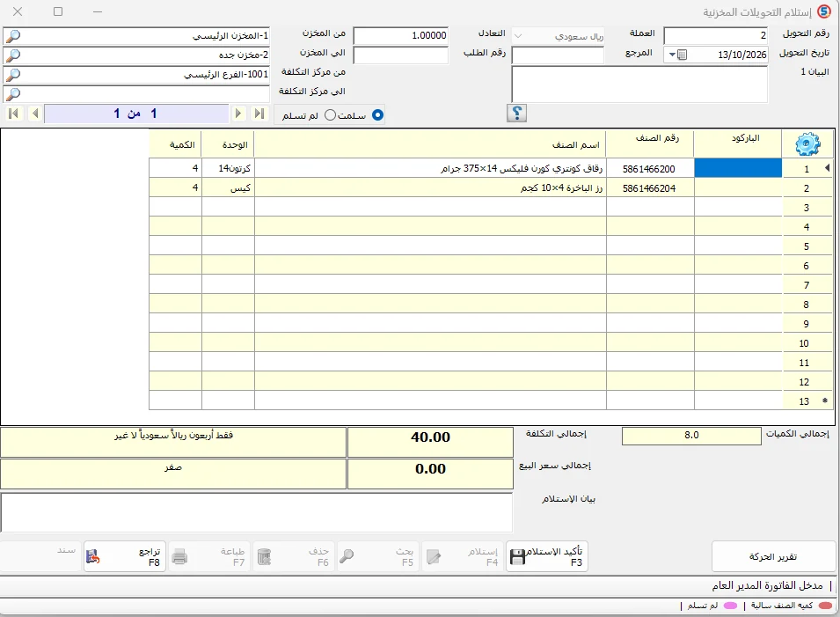Click the التعادل exchange rate field
This screenshot has height=617, width=840.
(401, 36)
